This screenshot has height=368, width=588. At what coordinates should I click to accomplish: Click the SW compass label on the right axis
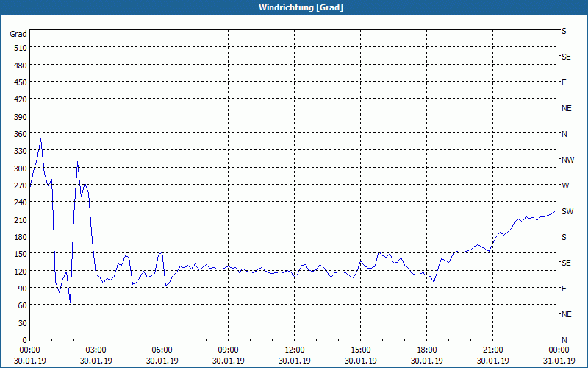click(567, 211)
